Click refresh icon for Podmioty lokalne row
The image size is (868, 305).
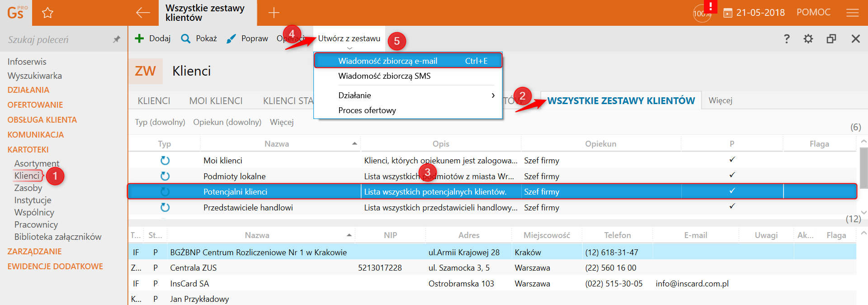pos(165,176)
